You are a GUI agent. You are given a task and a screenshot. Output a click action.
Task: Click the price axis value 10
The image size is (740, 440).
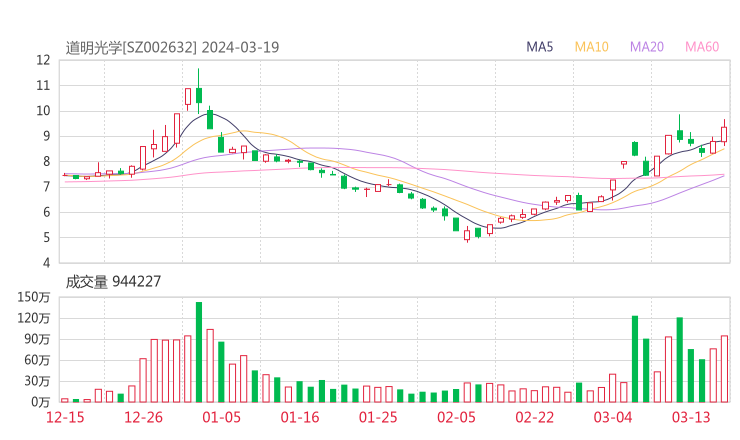43,111
